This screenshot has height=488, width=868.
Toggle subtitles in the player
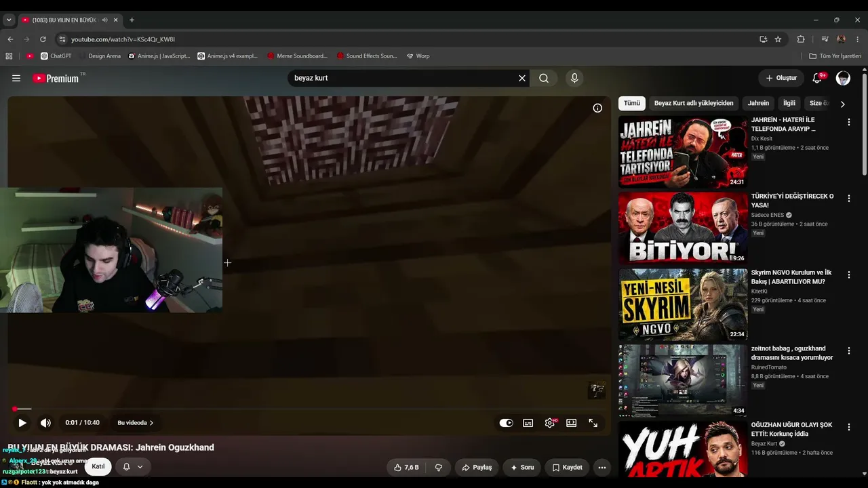coord(528,423)
